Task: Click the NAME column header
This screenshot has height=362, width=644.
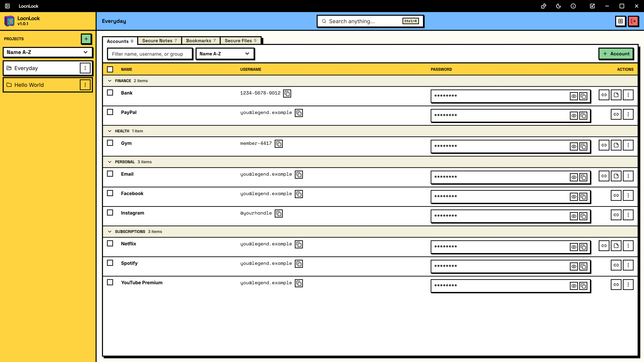Action: tap(126, 69)
